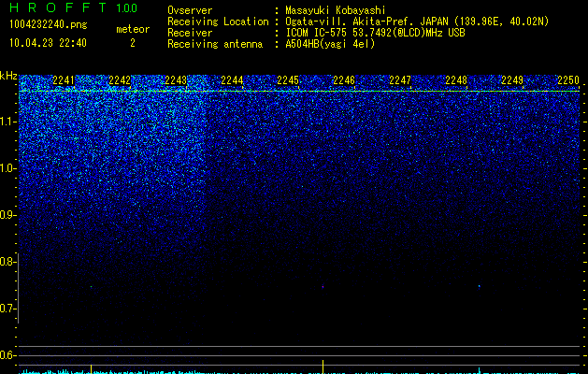Click the Ovserver field label
This screenshot has height=374, width=588.
point(190,10)
